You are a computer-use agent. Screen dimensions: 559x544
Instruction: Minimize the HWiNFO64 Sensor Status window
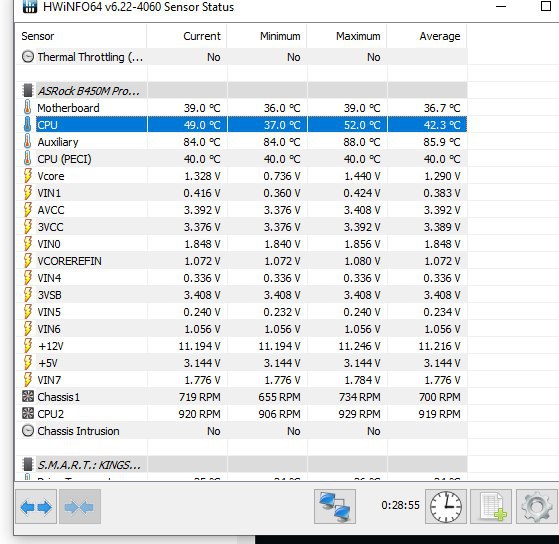pyautogui.click(x=501, y=6)
